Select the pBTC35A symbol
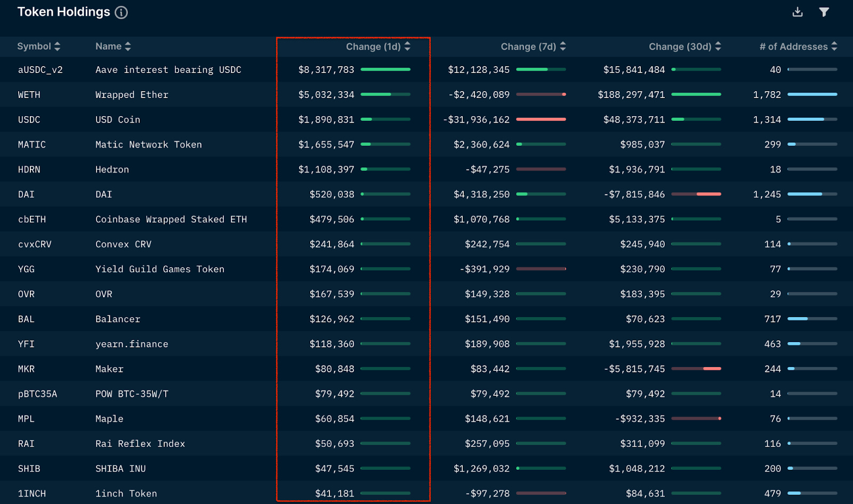 point(37,394)
